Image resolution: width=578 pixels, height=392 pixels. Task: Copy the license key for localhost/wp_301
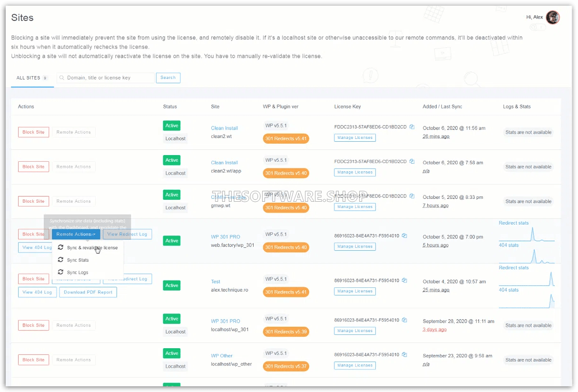pyautogui.click(x=404, y=320)
